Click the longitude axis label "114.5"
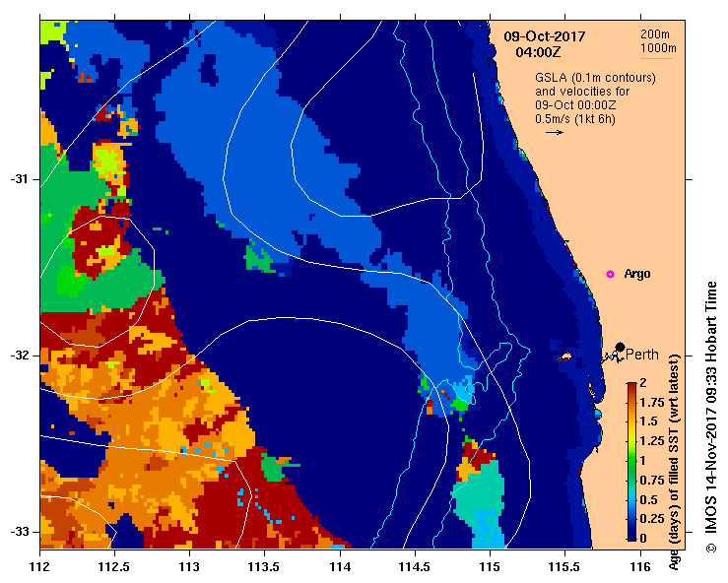 [x=415, y=567]
